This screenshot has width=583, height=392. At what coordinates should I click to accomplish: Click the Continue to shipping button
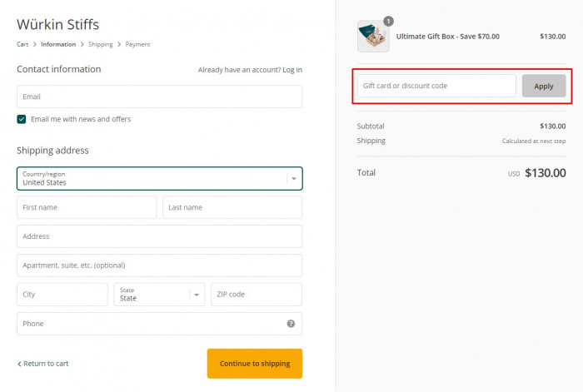[255, 364]
